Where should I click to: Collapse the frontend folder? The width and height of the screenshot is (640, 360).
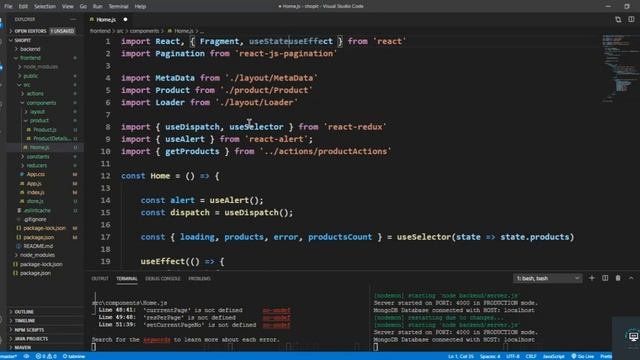[30, 58]
